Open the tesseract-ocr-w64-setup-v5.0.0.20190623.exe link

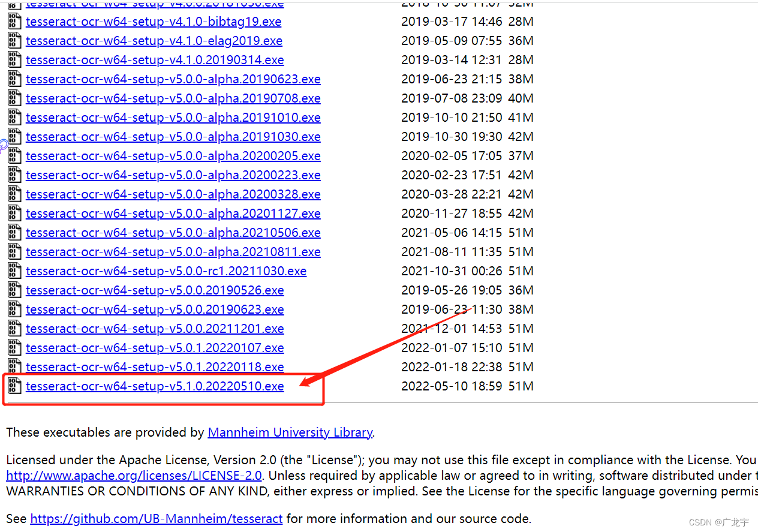155,309
